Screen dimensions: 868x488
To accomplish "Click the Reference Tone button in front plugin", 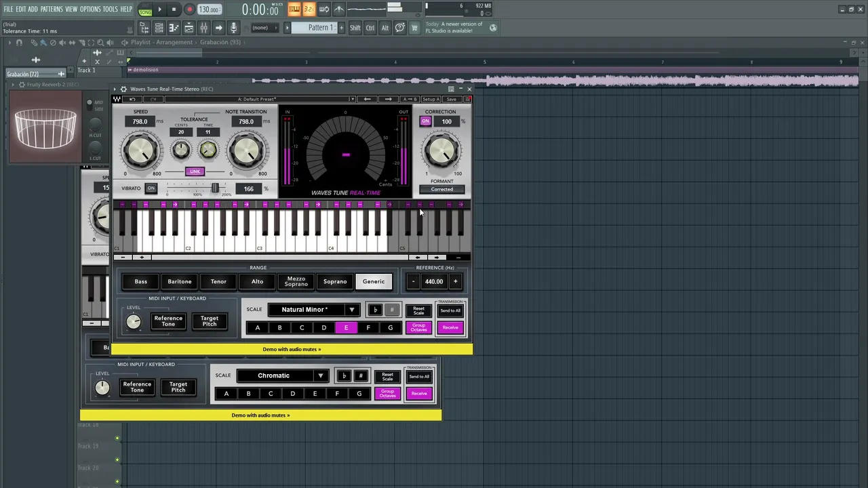I will click(168, 321).
